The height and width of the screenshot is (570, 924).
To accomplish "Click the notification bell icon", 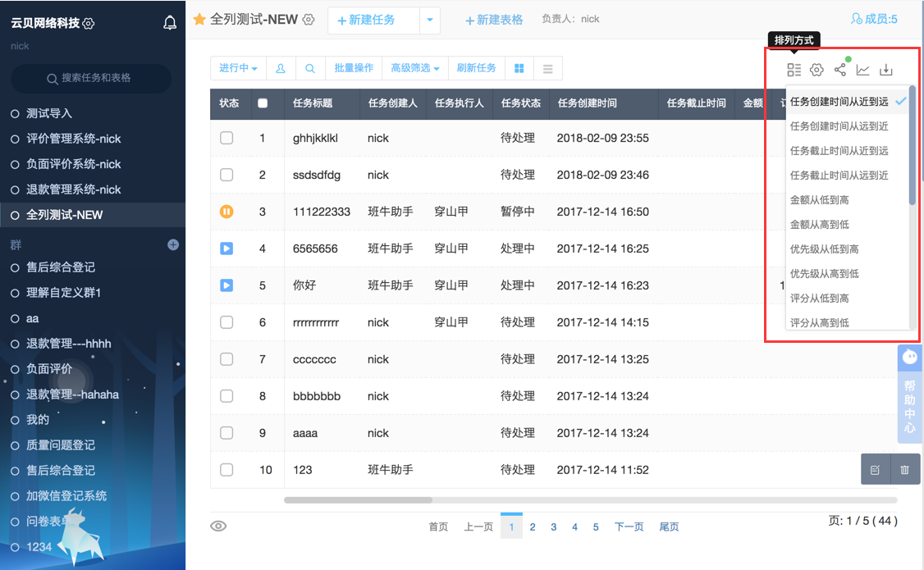I will (170, 23).
